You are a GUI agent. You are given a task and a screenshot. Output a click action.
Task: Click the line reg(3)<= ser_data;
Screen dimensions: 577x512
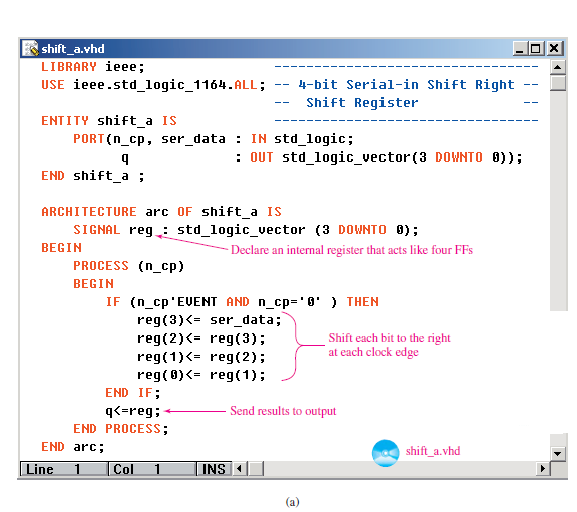pyautogui.click(x=209, y=320)
